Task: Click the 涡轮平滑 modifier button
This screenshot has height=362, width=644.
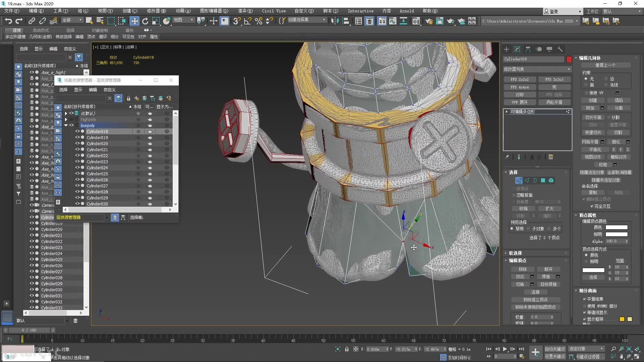Action: click(554, 102)
